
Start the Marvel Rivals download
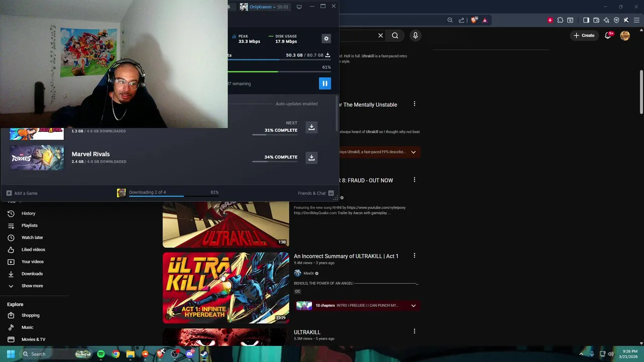311,157
